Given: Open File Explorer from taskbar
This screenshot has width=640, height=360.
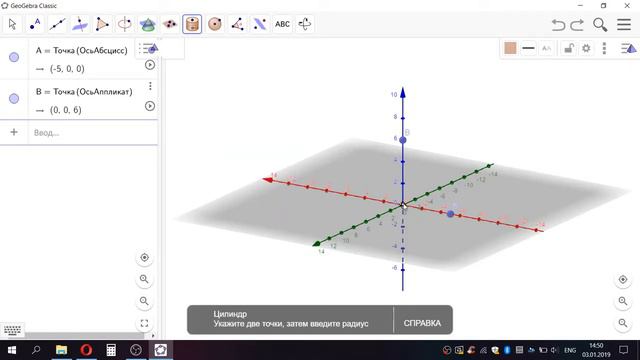Looking at the screenshot, I should [61, 350].
